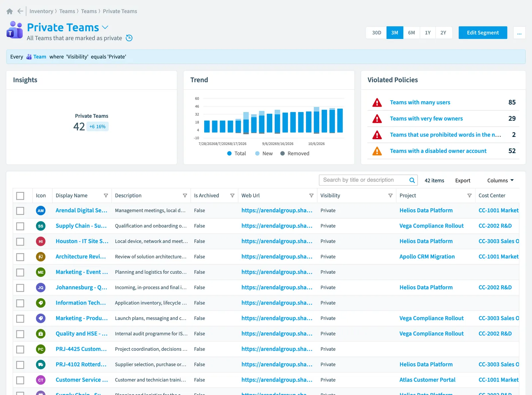The image size is (532, 395).
Task: Check the Information Tech row checkbox
Action: (x=20, y=303)
